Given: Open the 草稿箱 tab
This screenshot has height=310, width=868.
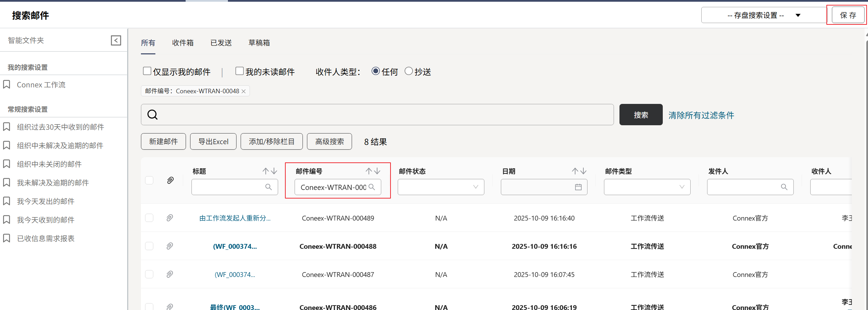Looking at the screenshot, I should pyautogui.click(x=259, y=43).
